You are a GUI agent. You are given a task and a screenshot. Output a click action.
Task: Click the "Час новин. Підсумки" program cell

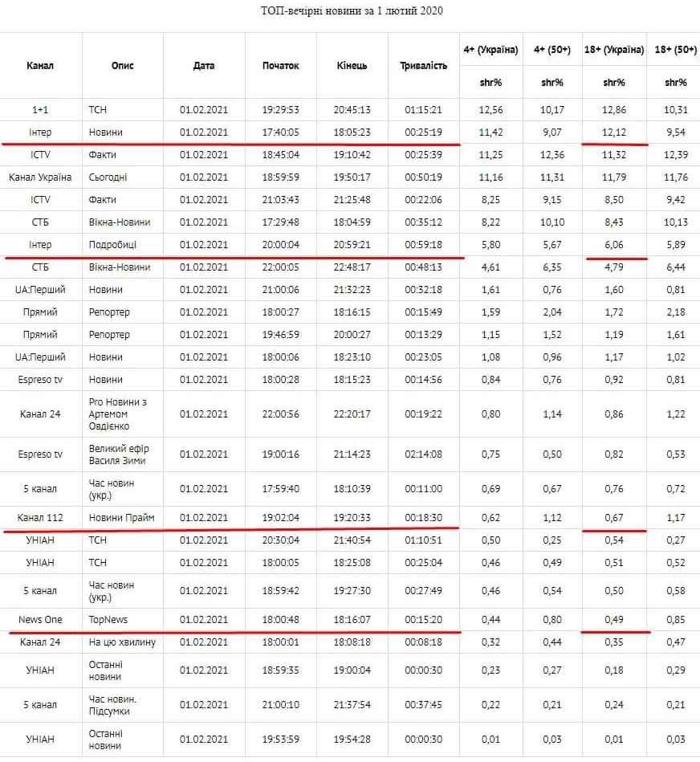[x=112, y=705]
